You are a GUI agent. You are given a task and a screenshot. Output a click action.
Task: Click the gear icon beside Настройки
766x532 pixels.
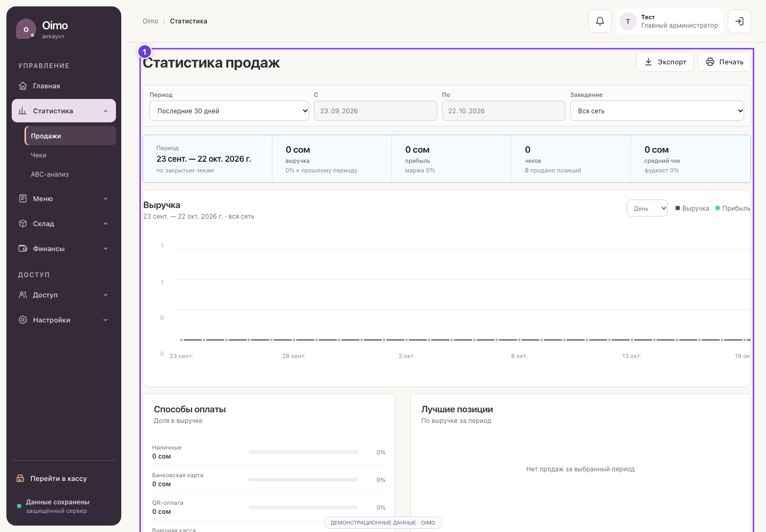click(23, 320)
